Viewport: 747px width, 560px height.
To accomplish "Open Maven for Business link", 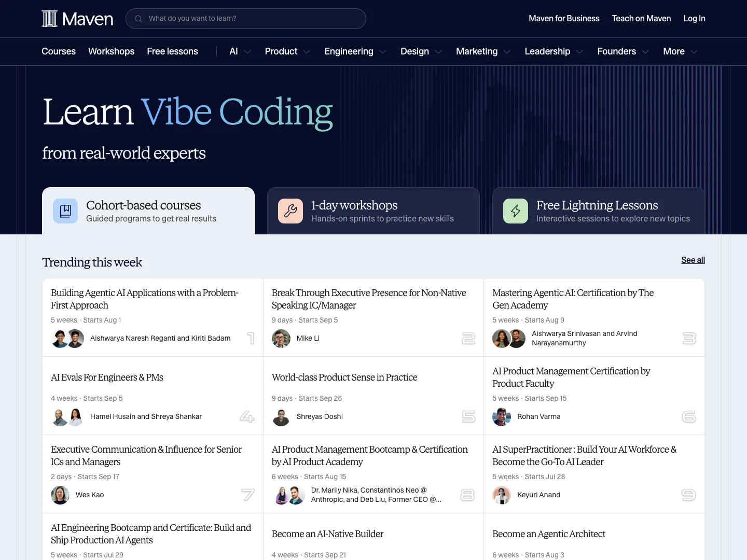I will tap(564, 19).
